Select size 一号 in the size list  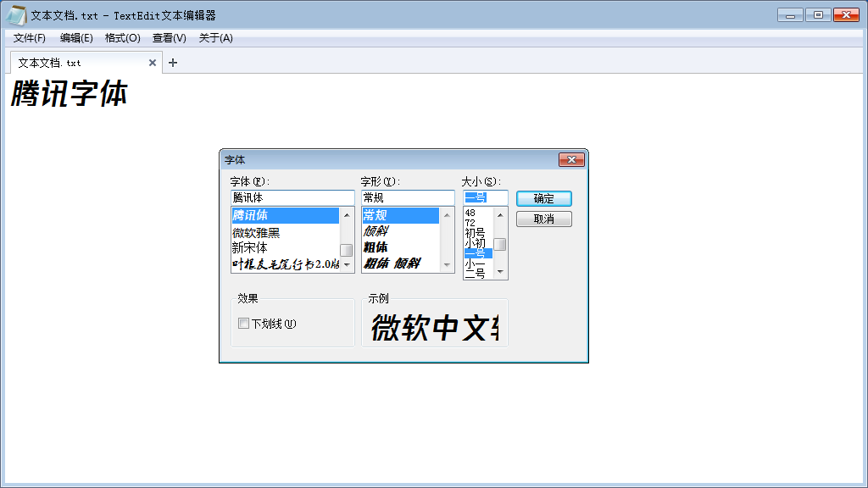(x=478, y=253)
